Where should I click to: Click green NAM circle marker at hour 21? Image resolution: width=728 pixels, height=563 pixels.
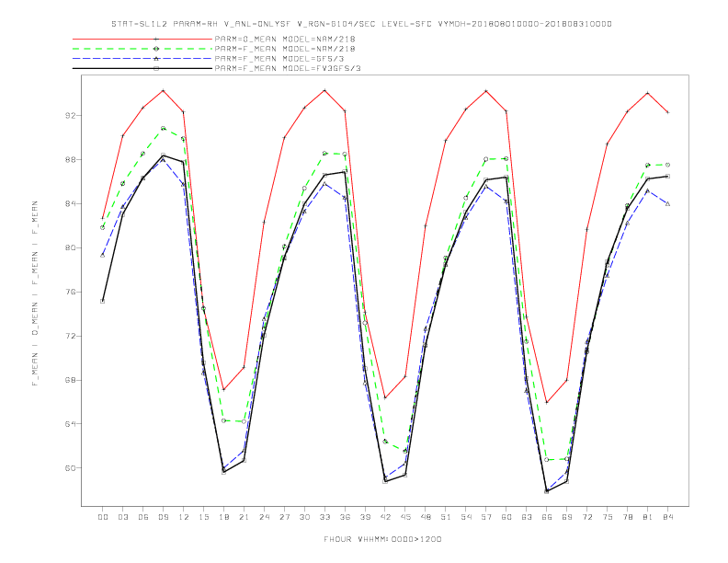[x=244, y=421]
